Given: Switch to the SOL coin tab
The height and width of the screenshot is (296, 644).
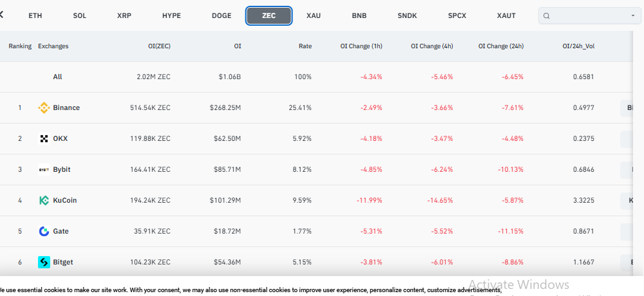Looking at the screenshot, I should 80,16.
